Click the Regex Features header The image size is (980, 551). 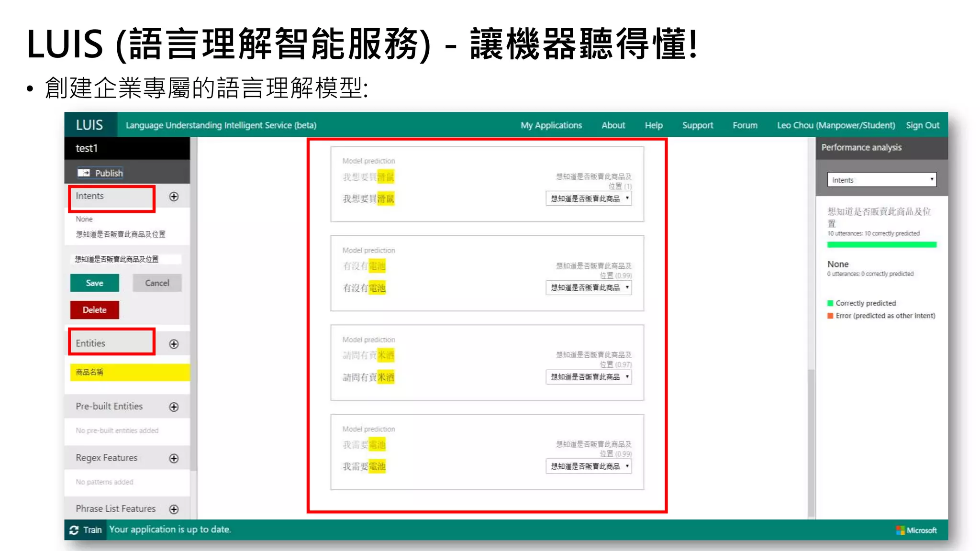(106, 458)
